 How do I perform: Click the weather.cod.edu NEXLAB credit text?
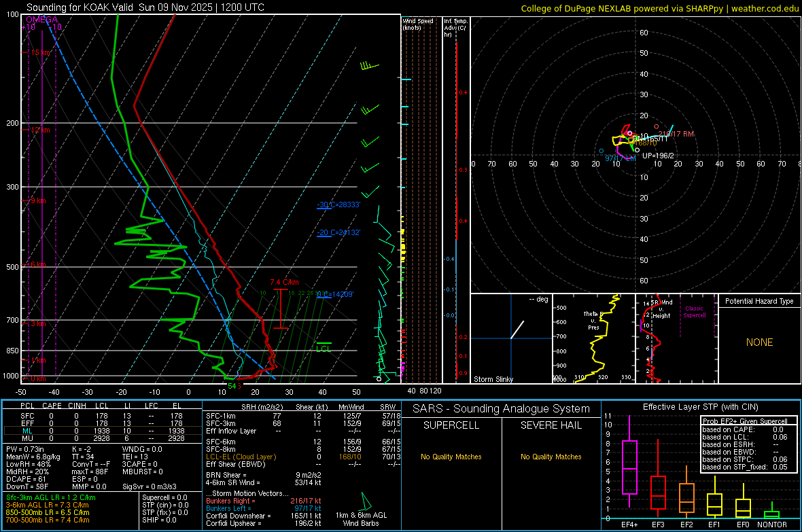[660, 8]
